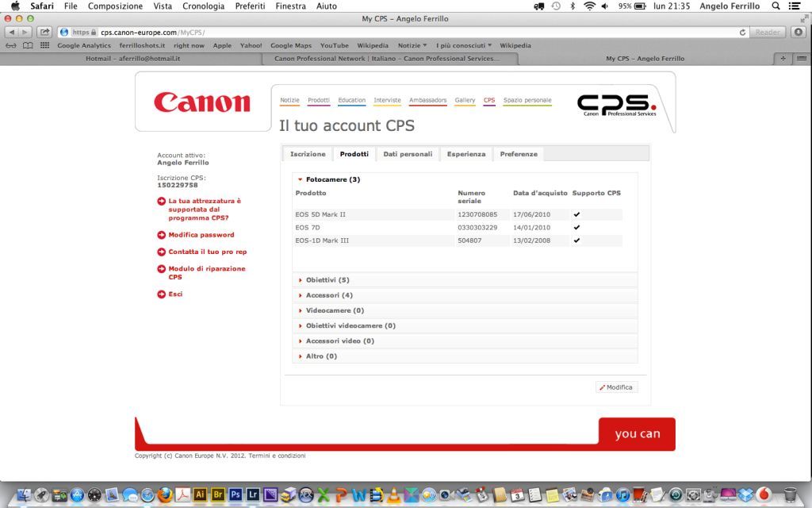Open Safari Reading List glasses icon

[x=11, y=45]
